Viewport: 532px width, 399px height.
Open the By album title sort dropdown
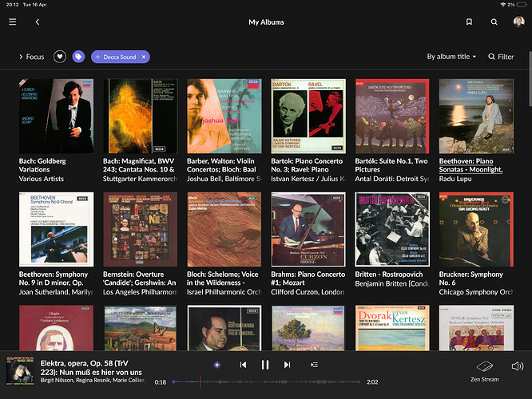coord(451,57)
